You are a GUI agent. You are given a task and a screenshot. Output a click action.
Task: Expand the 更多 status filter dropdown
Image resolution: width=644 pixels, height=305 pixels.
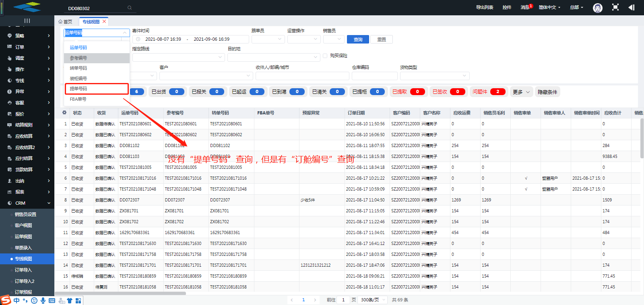(x=522, y=92)
